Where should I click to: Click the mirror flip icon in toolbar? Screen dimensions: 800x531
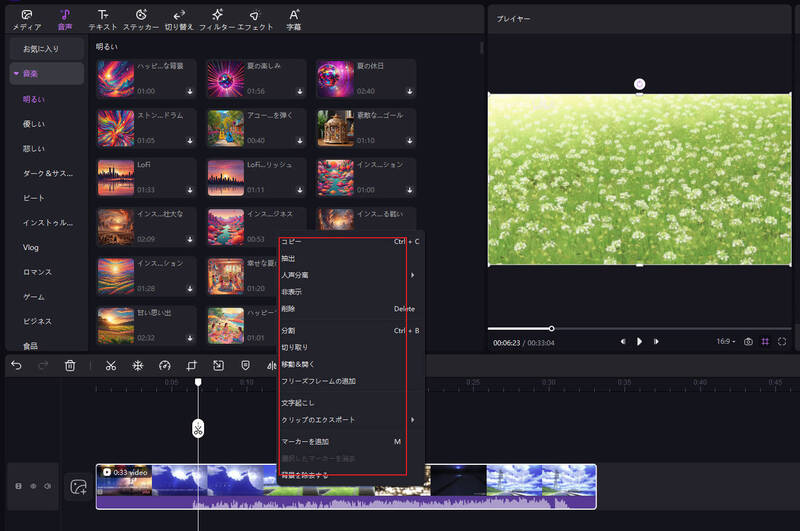pos(272,365)
